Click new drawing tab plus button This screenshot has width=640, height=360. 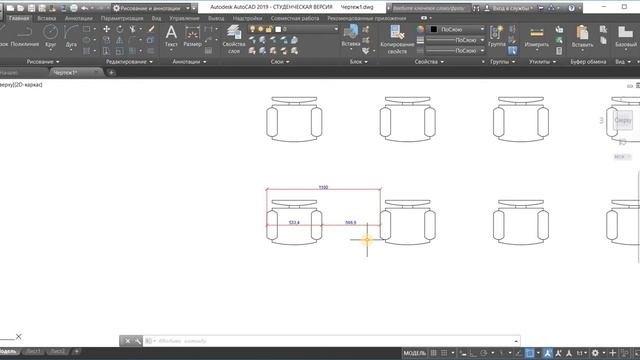(111, 73)
